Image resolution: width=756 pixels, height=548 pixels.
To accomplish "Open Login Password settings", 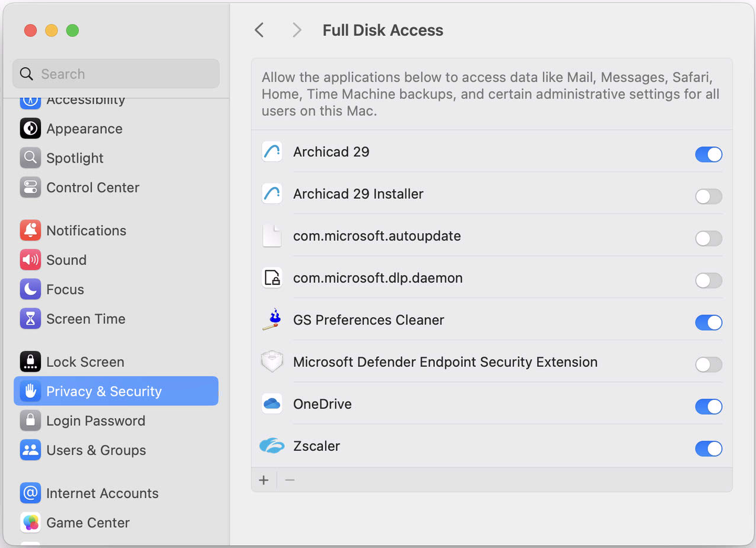I will [x=96, y=420].
